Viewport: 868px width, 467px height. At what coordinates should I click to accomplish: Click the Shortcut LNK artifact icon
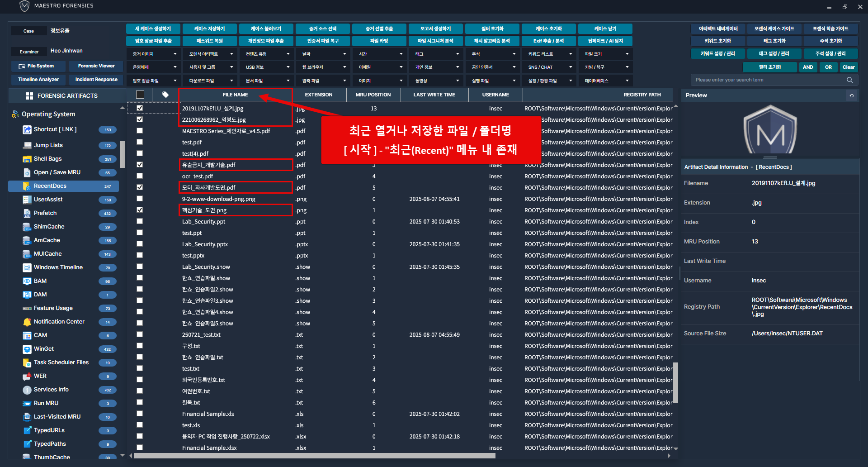(27, 130)
